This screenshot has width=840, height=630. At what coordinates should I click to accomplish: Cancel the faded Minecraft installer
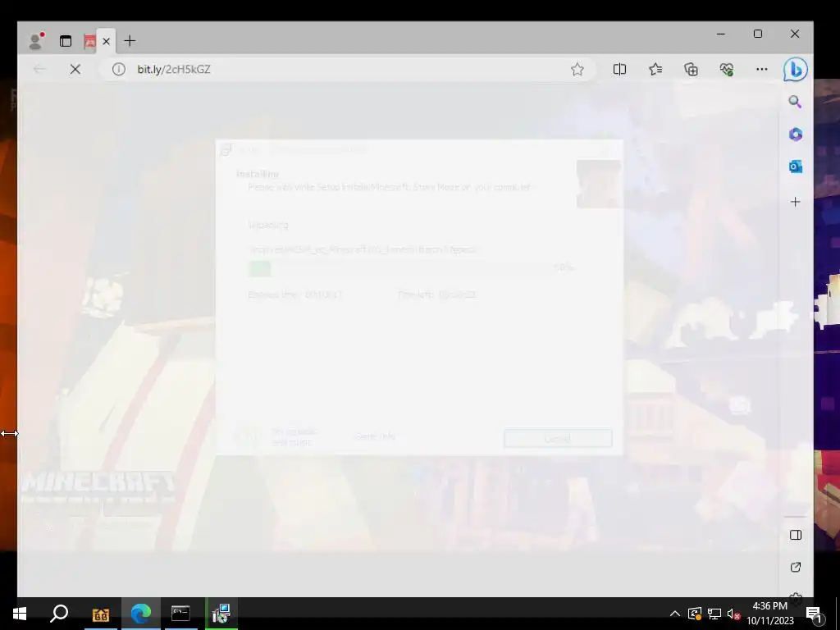[558, 438]
